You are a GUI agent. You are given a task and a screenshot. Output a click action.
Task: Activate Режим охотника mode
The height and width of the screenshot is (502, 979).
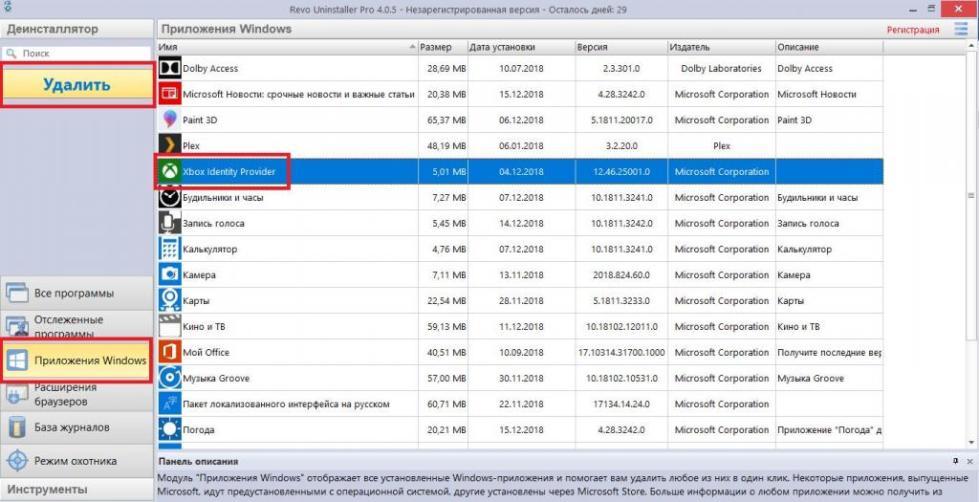[76, 461]
